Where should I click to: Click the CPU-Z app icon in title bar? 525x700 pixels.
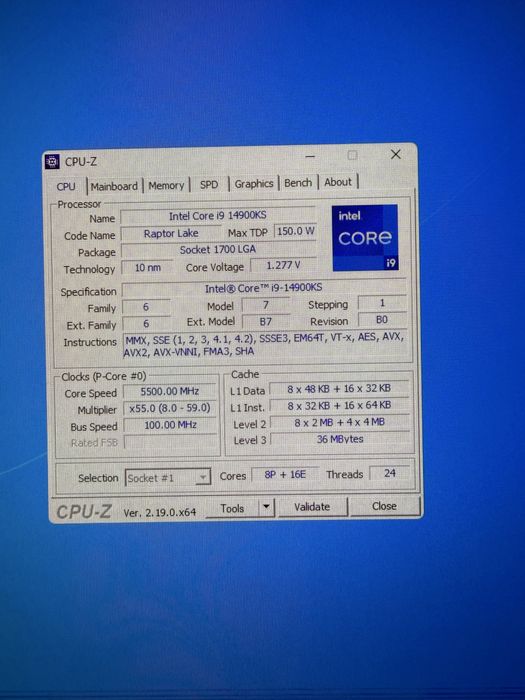[x=52, y=162]
